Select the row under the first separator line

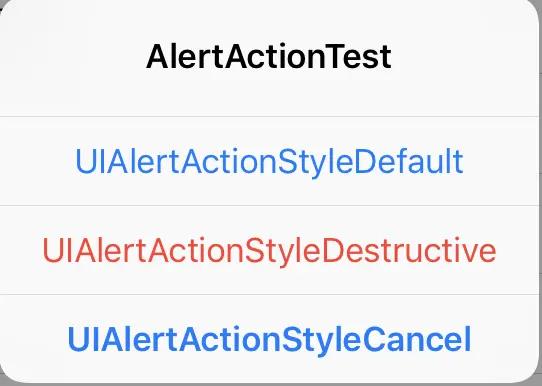[270, 161]
